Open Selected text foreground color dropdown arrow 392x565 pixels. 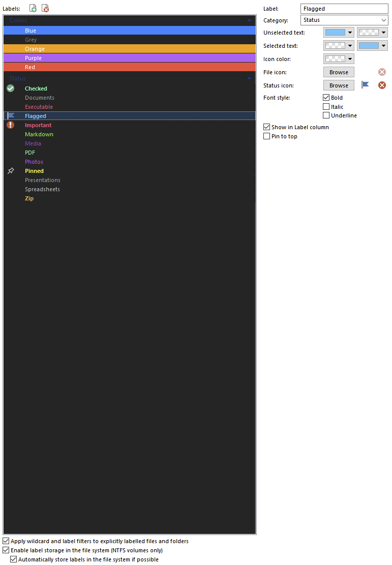pos(350,46)
